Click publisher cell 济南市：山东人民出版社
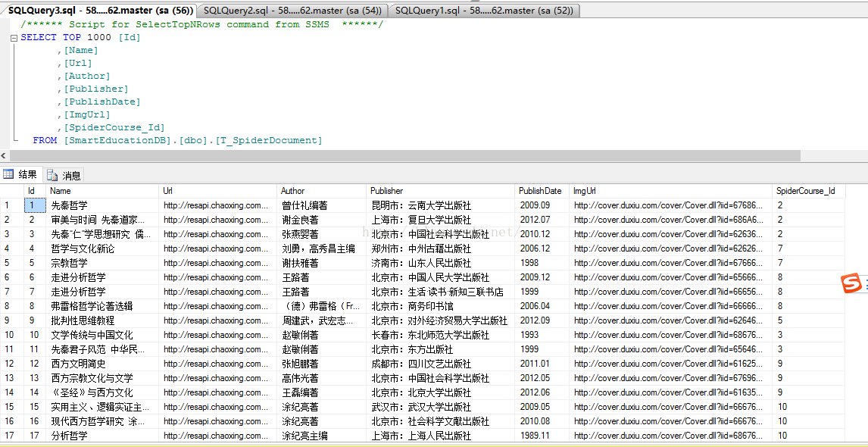Screen dimensions: 868x447 441,263
